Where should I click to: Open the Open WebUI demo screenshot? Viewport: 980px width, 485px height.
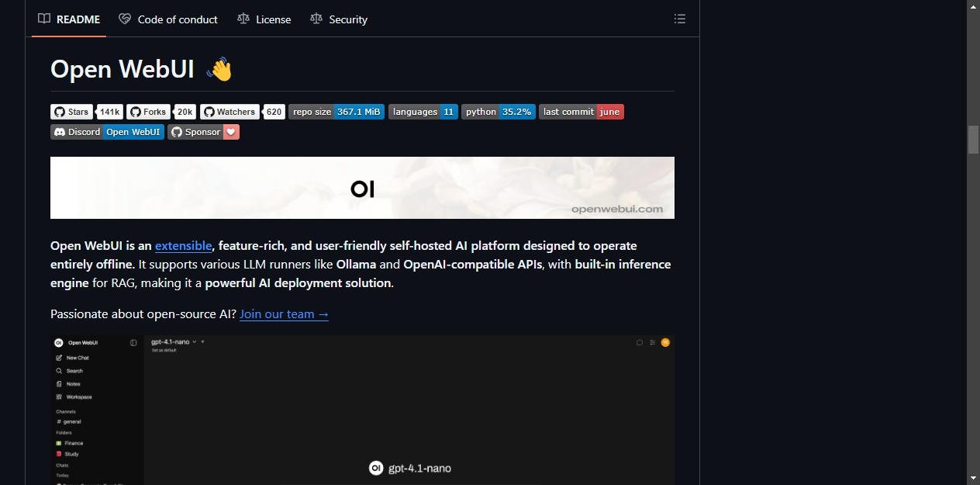pos(362,410)
